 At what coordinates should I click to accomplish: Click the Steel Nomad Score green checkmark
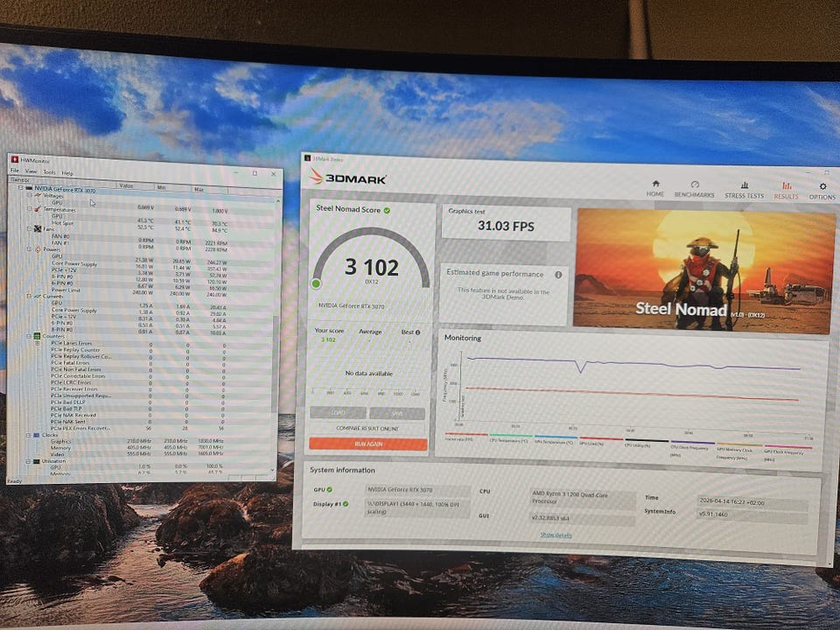tap(387, 211)
